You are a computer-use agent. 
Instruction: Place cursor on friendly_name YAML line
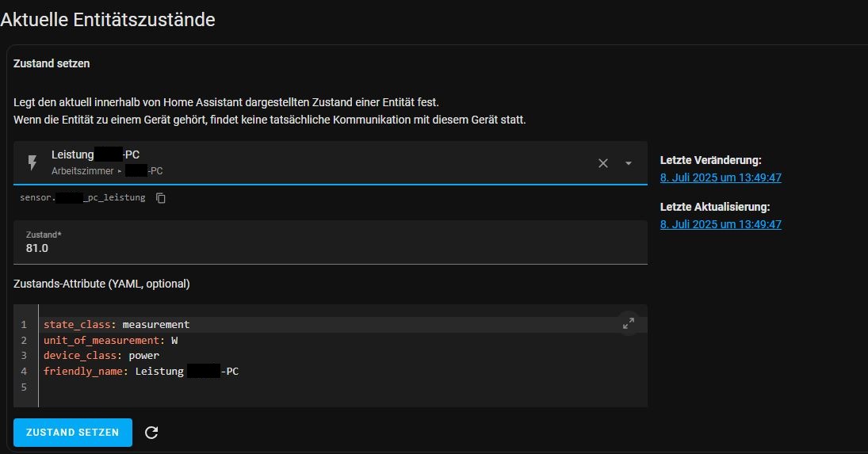(x=141, y=371)
